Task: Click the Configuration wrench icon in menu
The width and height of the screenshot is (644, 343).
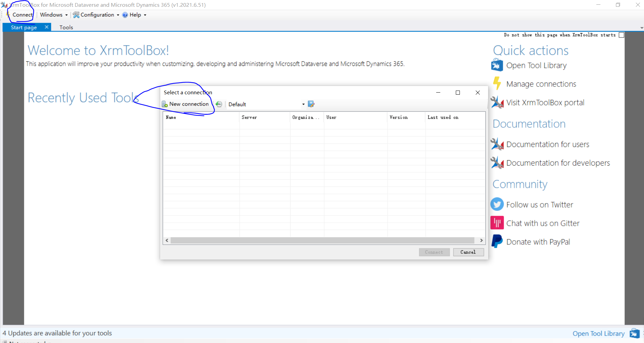Action: coord(76,15)
